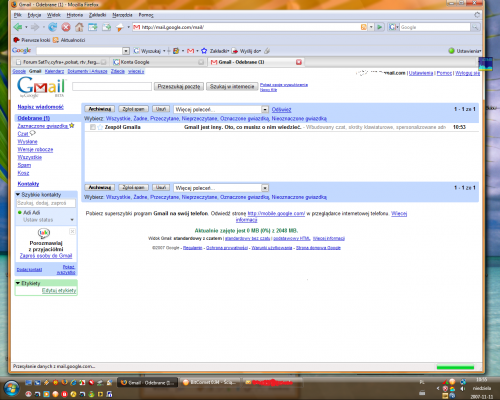Open the Spam folder
Image resolution: width=500 pixels, height=400 pixels.
tap(24, 165)
